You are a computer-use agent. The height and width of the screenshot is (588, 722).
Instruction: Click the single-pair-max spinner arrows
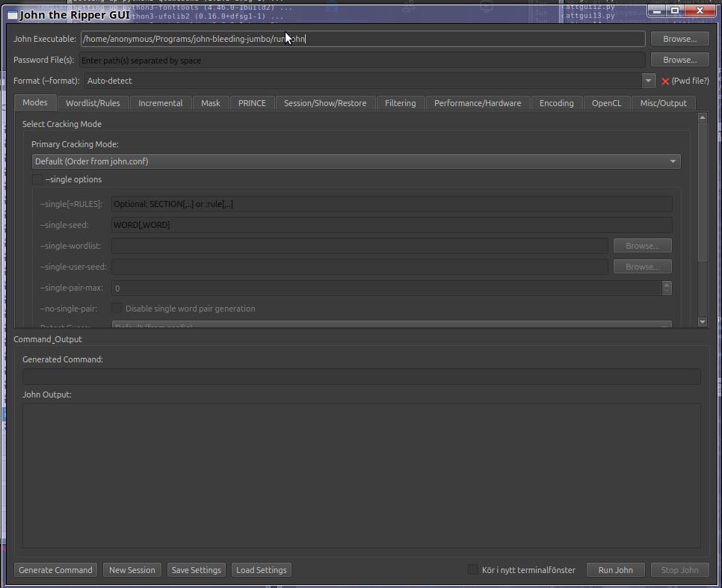[x=667, y=288]
